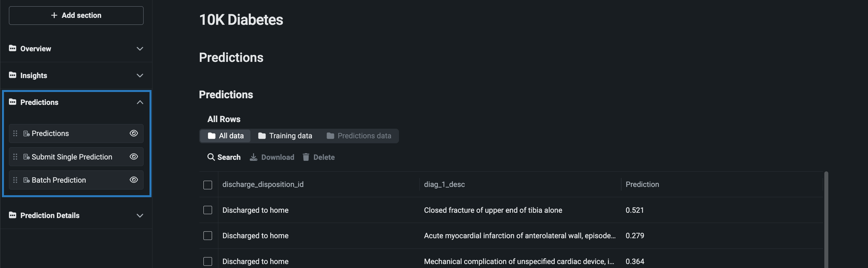Click drag handle beside Submit Single Prediction
868x268 pixels.
15,157
